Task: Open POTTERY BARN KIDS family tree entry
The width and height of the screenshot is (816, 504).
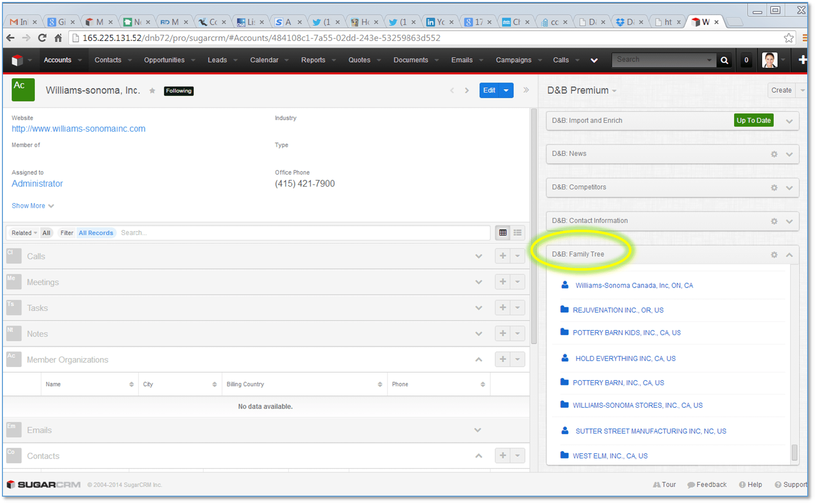Action: click(627, 333)
